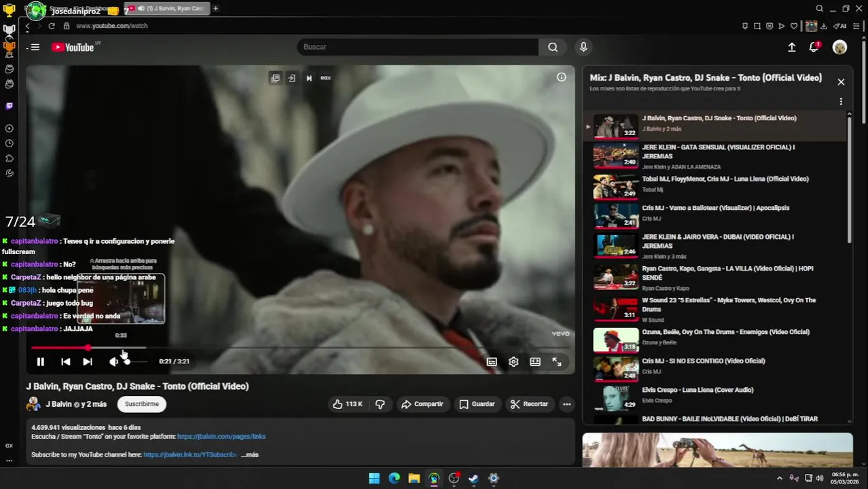Image resolution: width=868 pixels, height=489 pixels.
Task: Open sidebar extensions cube icon
Action: tap(9, 158)
